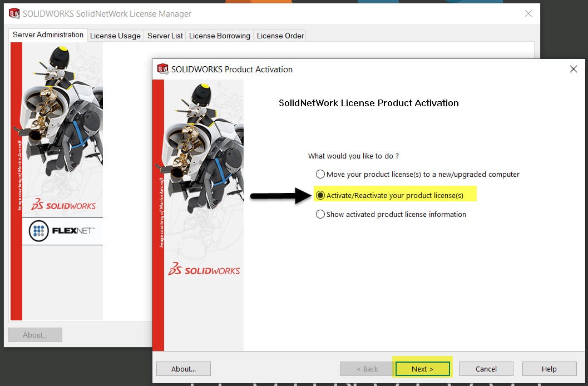The image size is (588, 386).
Task: Close the SOLIDWORKS Product Activation dialog
Action: [574, 69]
